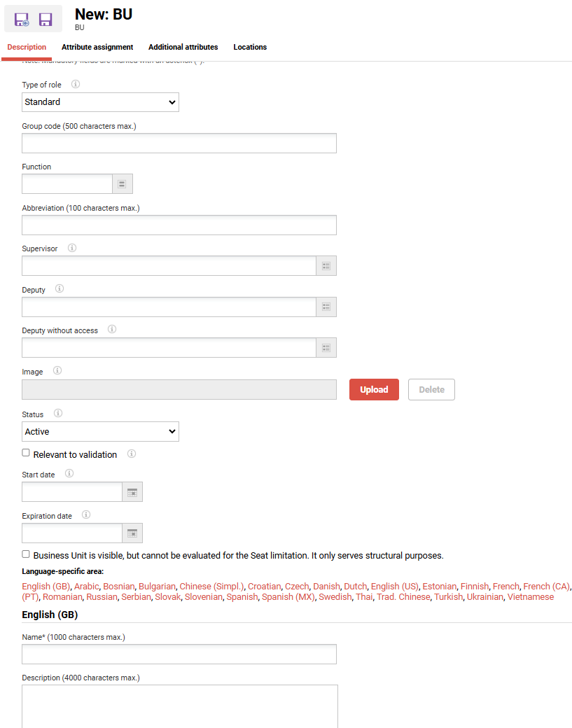Open the Additional attributes tab
The width and height of the screenshot is (572, 728).
pos(183,47)
